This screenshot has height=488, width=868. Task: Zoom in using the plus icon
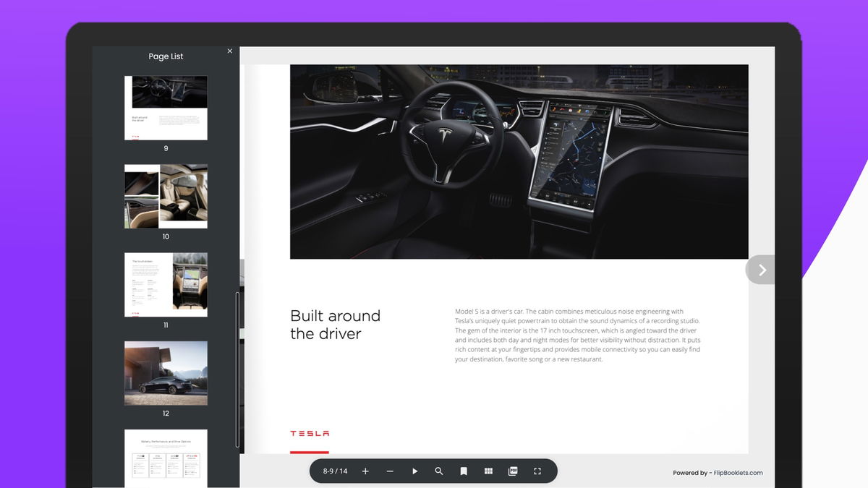[x=365, y=471]
